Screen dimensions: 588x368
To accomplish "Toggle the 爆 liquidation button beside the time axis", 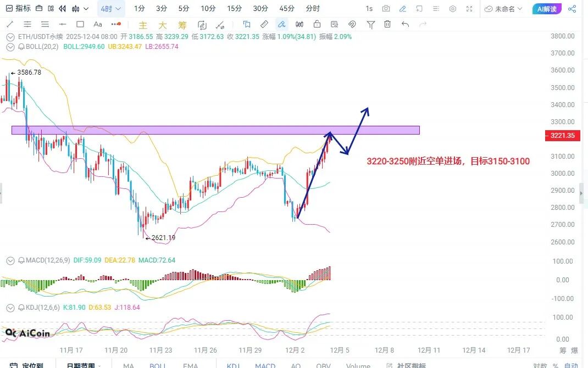I will (x=574, y=350).
